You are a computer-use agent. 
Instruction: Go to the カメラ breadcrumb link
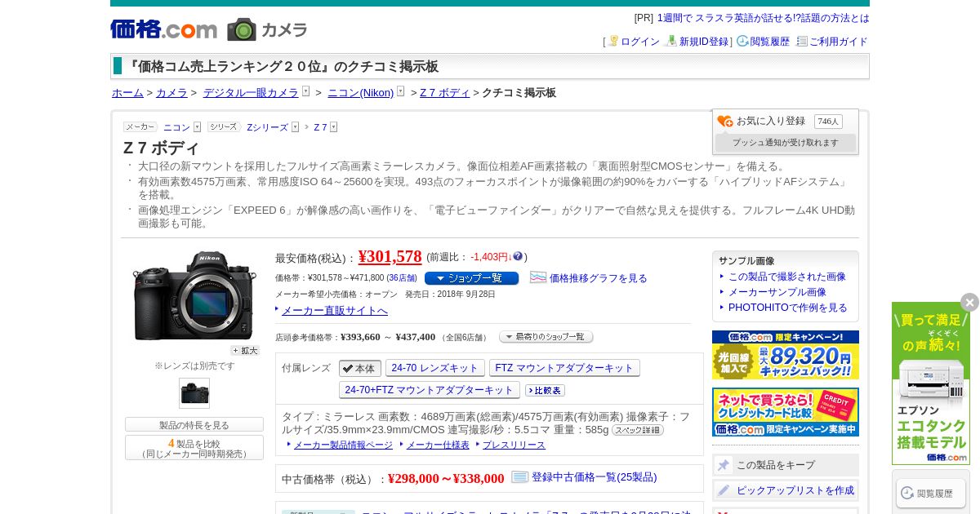tap(171, 93)
